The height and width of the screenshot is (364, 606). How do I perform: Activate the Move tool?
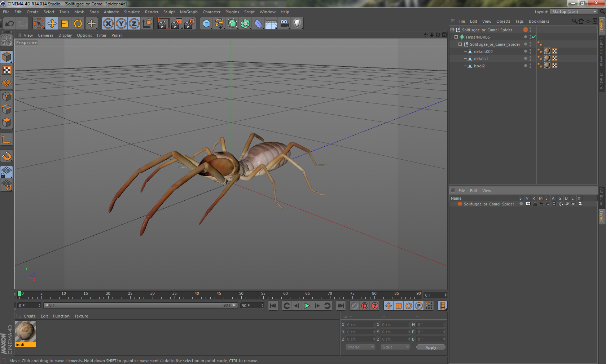point(52,24)
